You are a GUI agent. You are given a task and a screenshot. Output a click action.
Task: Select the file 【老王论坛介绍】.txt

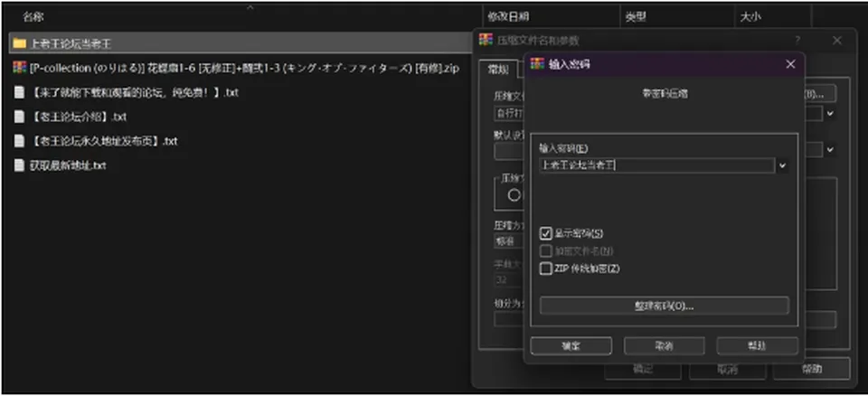[79, 117]
